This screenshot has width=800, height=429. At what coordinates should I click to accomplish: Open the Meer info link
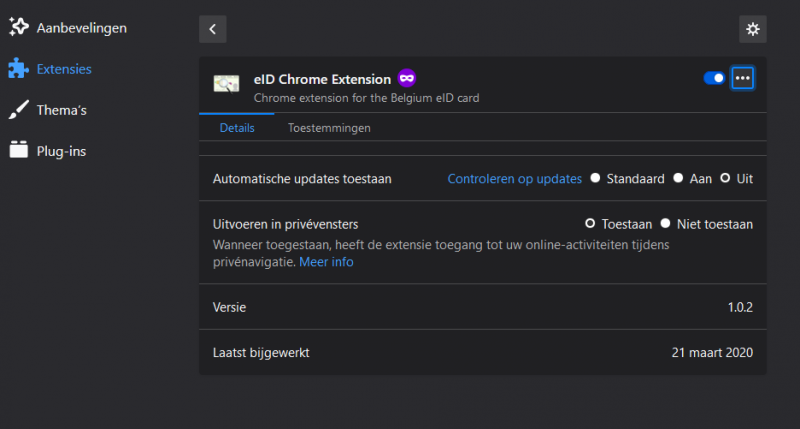point(326,262)
